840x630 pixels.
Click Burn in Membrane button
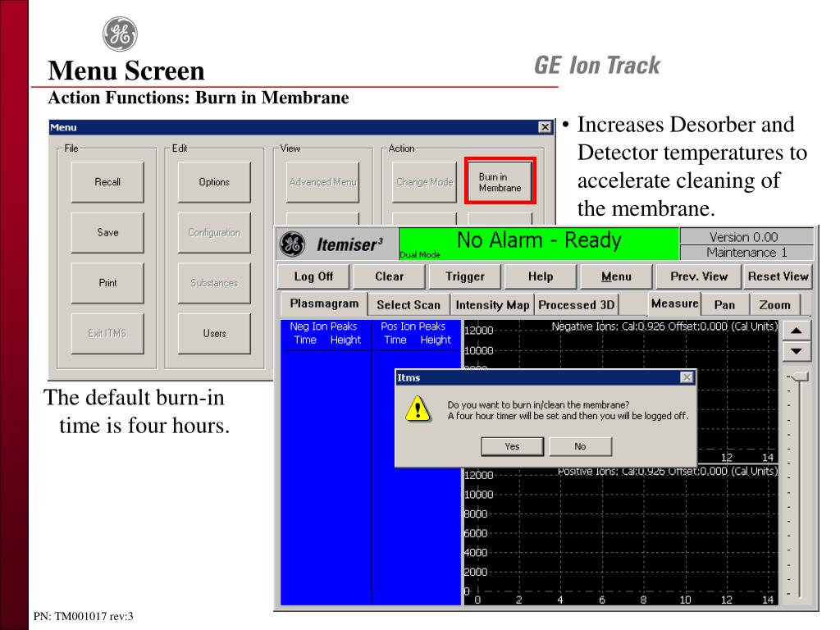point(500,181)
